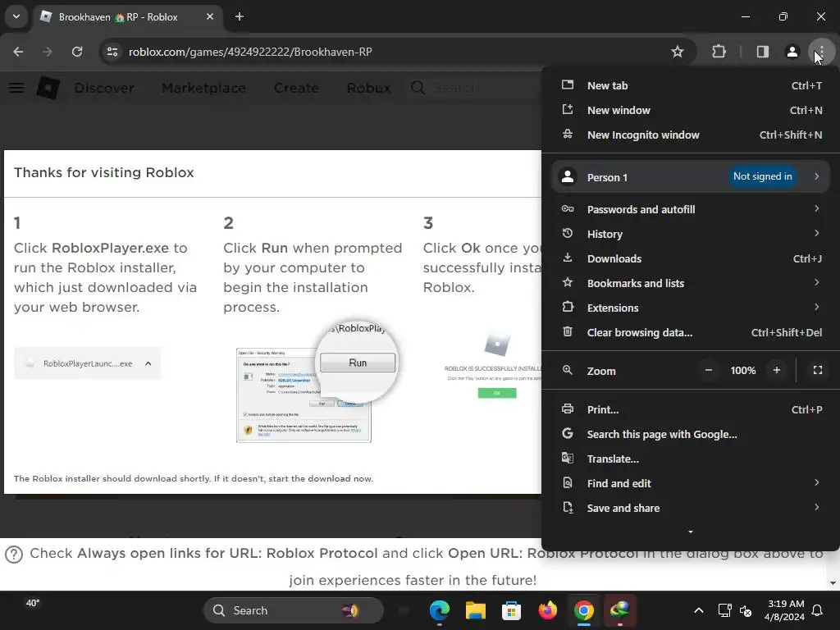Go to the Create page
This screenshot has height=630, width=840.
pyautogui.click(x=296, y=88)
